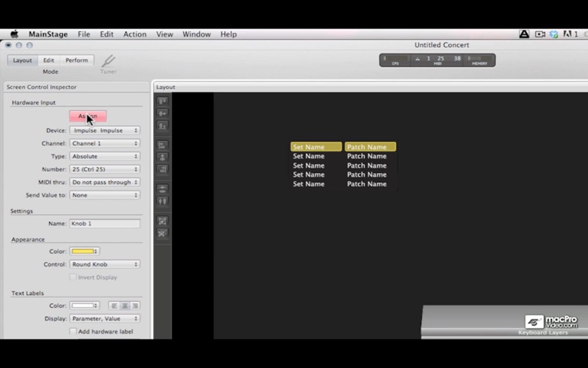Click the Untitled Concert window title
This screenshot has width=588, height=368.
click(442, 45)
